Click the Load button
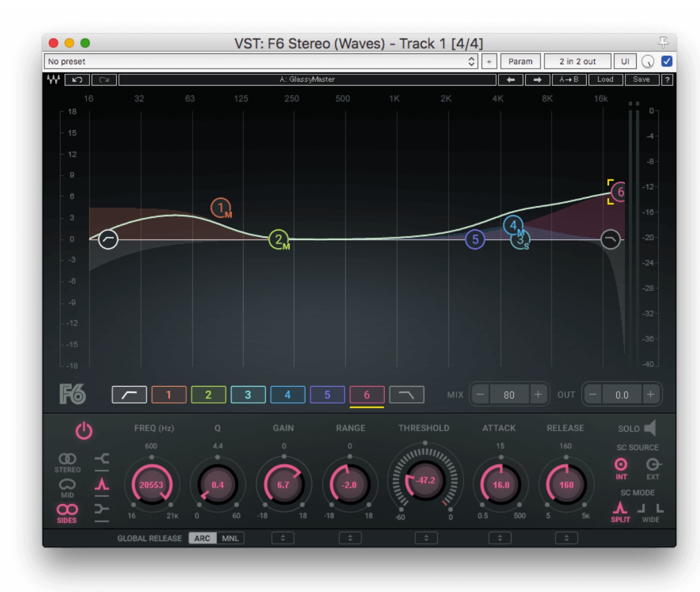 (605, 79)
